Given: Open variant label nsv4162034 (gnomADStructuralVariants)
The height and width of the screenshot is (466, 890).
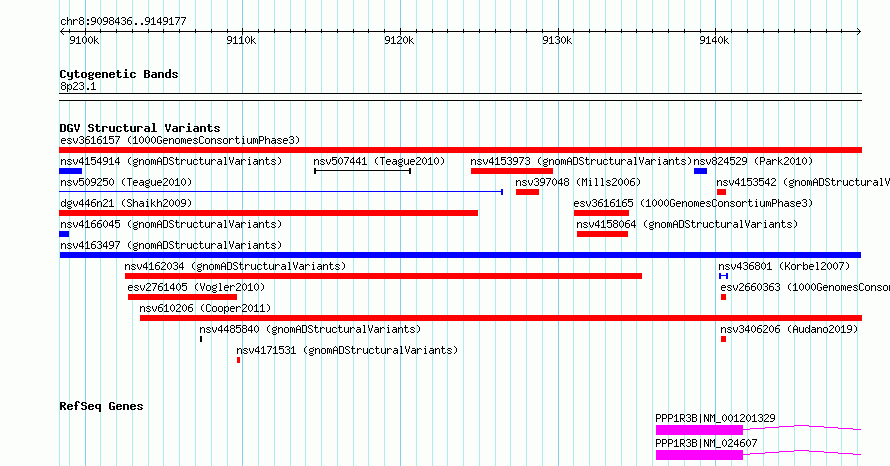Looking at the screenshot, I should [235, 266].
